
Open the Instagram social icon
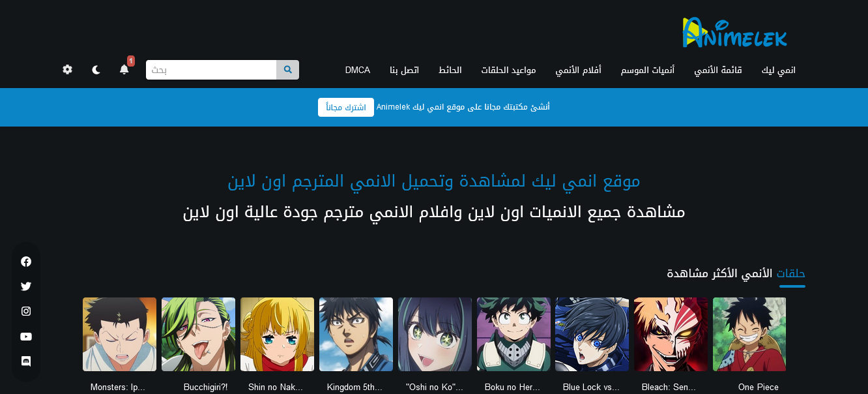26,311
